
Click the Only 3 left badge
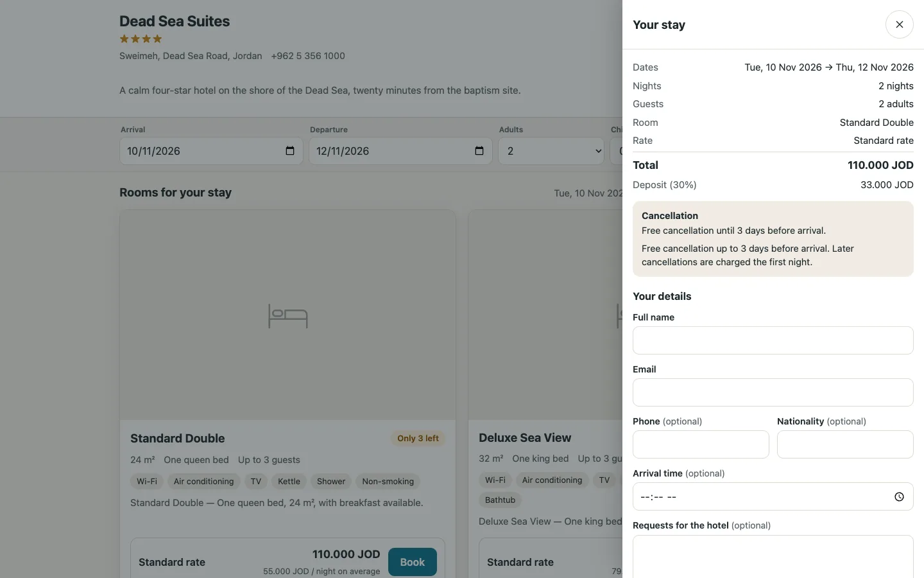point(418,439)
